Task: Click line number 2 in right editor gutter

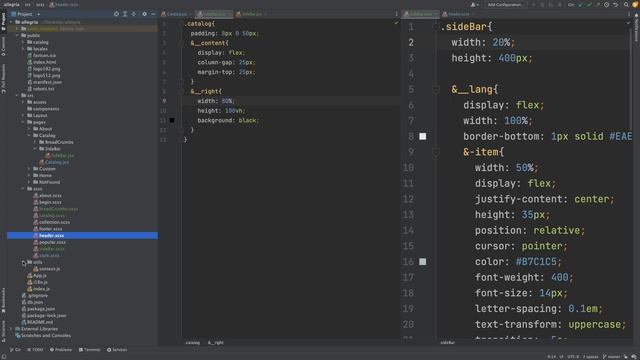Action: (x=411, y=42)
